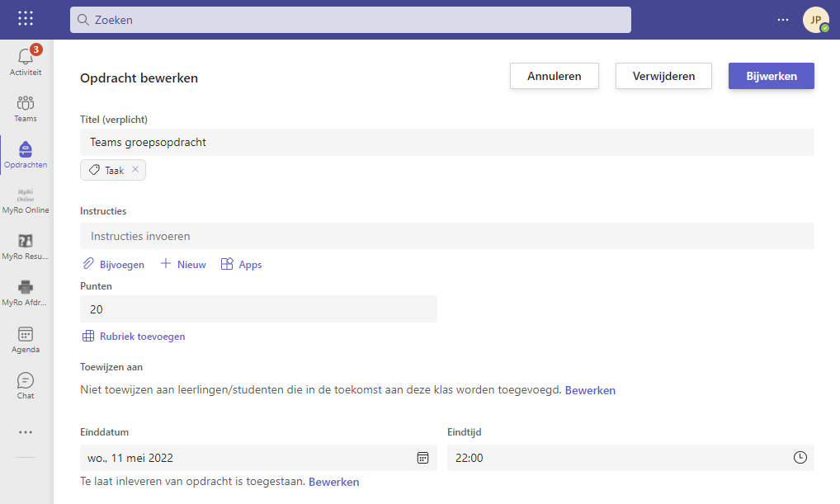Click Bewerken link next to Toewijzen aan
840x504 pixels.
pos(589,390)
